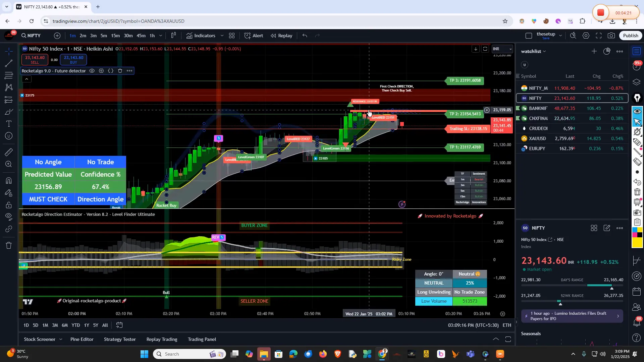Open the Pine Editor tab
The height and width of the screenshot is (362, 644).
pos(82,339)
